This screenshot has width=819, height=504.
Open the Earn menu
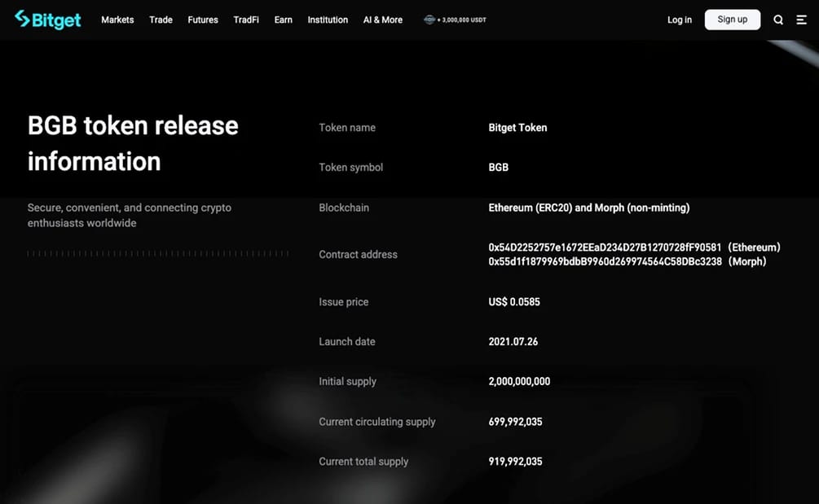click(x=283, y=20)
